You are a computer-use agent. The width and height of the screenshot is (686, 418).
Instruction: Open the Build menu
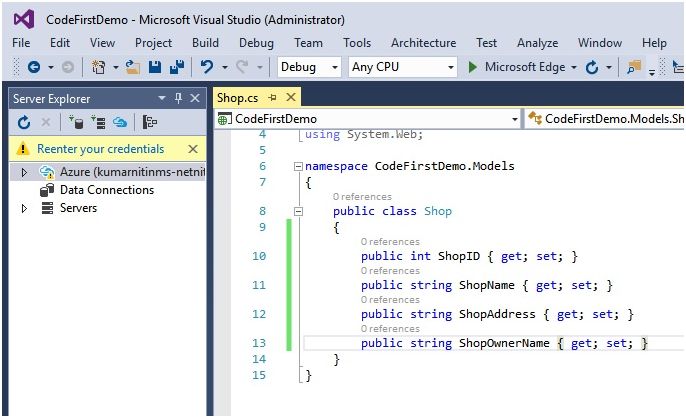coord(205,43)
